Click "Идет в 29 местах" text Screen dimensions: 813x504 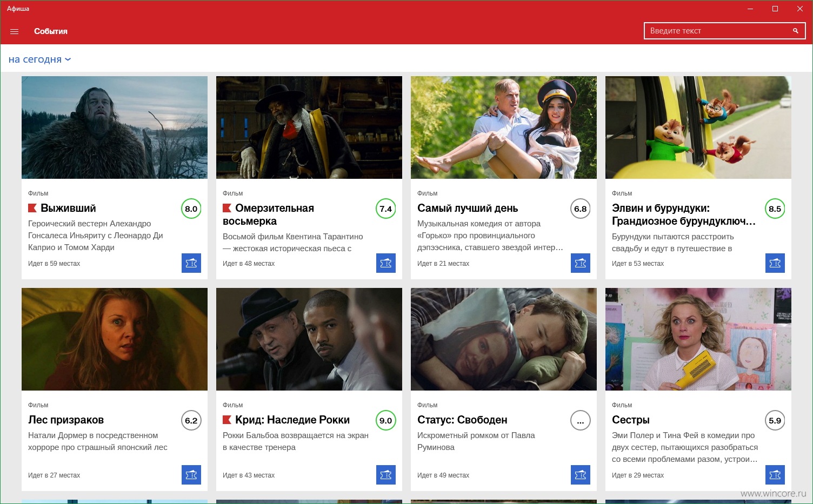[638, 475]
